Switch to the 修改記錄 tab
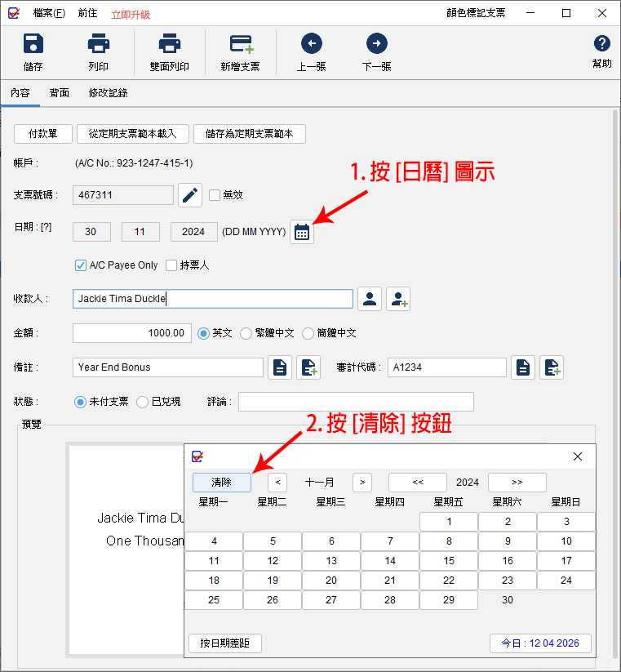621x672 pixels. (x=108, y=92)
